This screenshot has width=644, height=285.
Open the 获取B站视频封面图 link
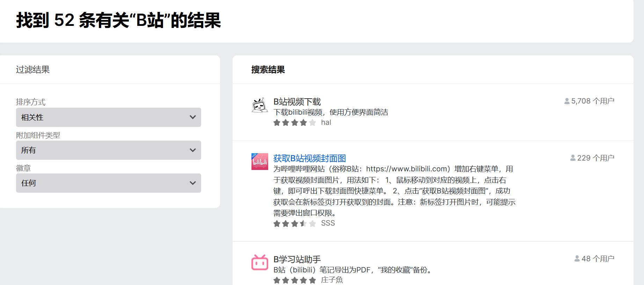click(x=309, y=158)
